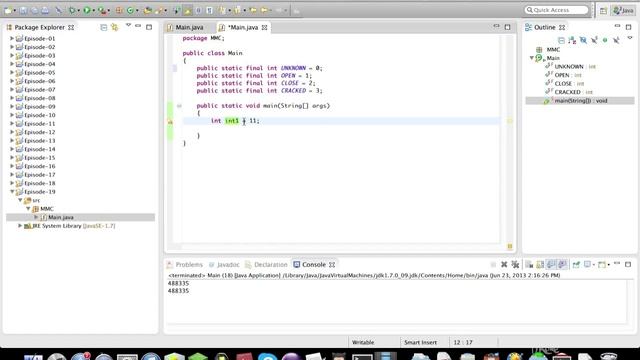The image size is (640, 360).
Task: Select UNKNOWN field in Outline
Action: [x=569, y=67]
